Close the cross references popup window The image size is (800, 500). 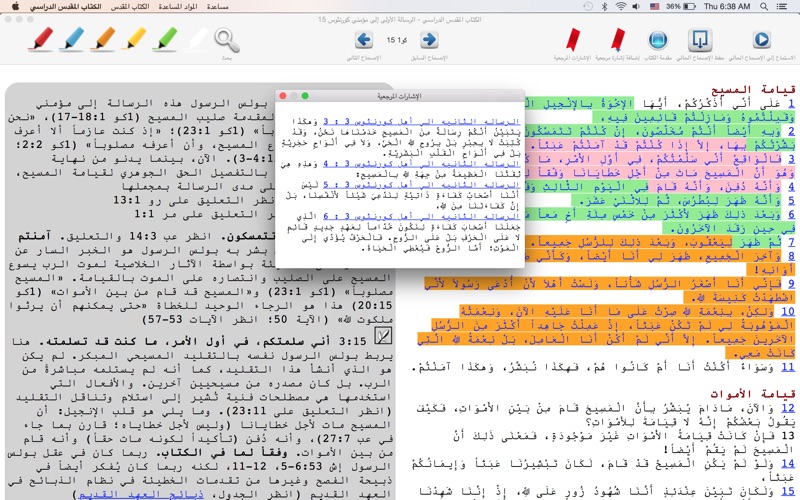click(284, 96)
